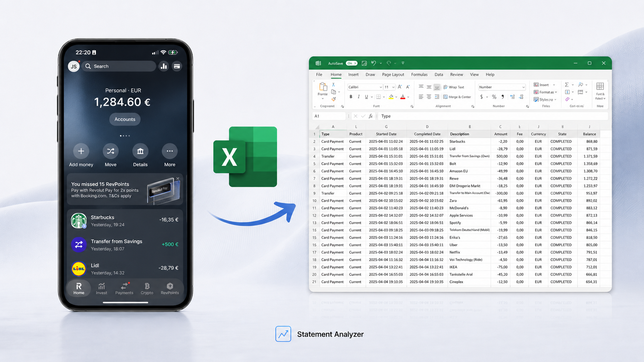This screenshot has width=644, height=362.
Task: Open the Number format dropdown
Action: click(x=501, y=87)
